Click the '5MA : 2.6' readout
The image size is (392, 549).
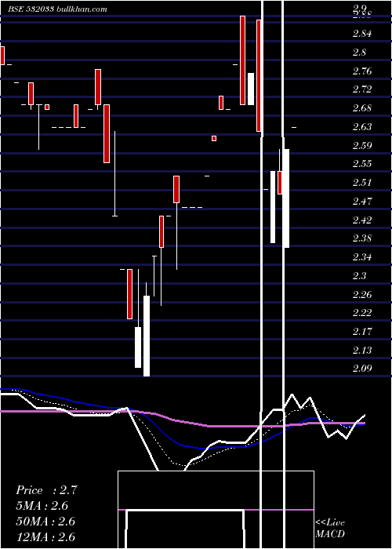(42, 506)
